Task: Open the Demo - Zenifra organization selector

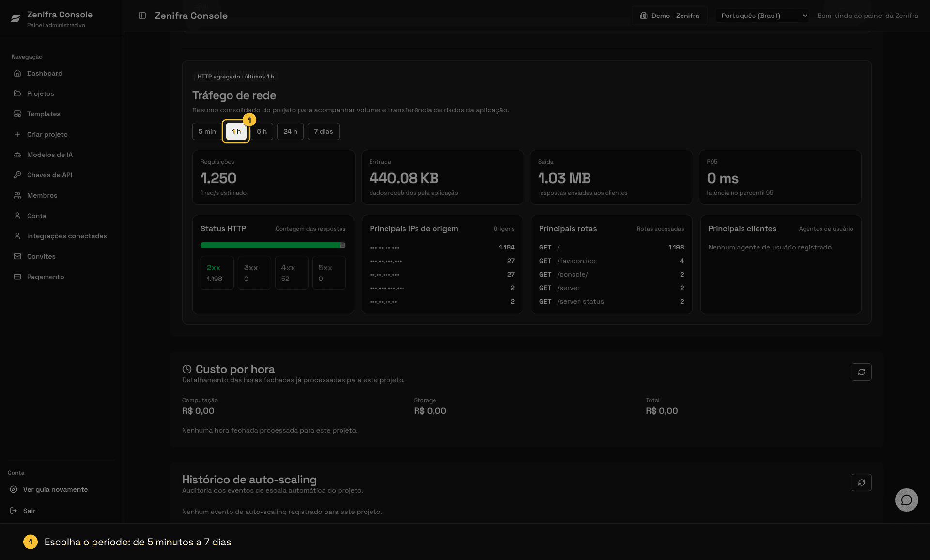Action: click(x=669, y=16)
